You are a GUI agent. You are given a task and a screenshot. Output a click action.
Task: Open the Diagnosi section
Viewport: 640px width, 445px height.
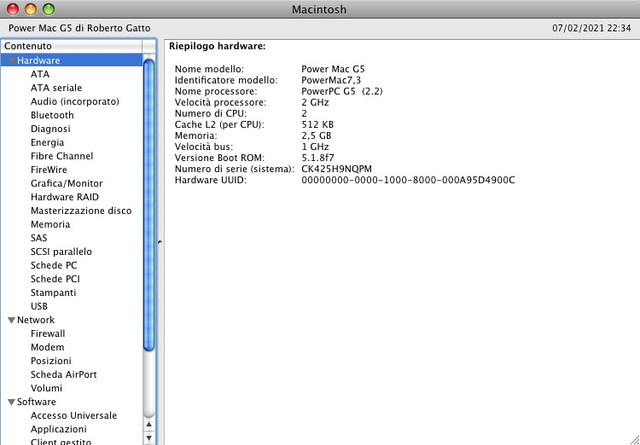coord(51,129)
